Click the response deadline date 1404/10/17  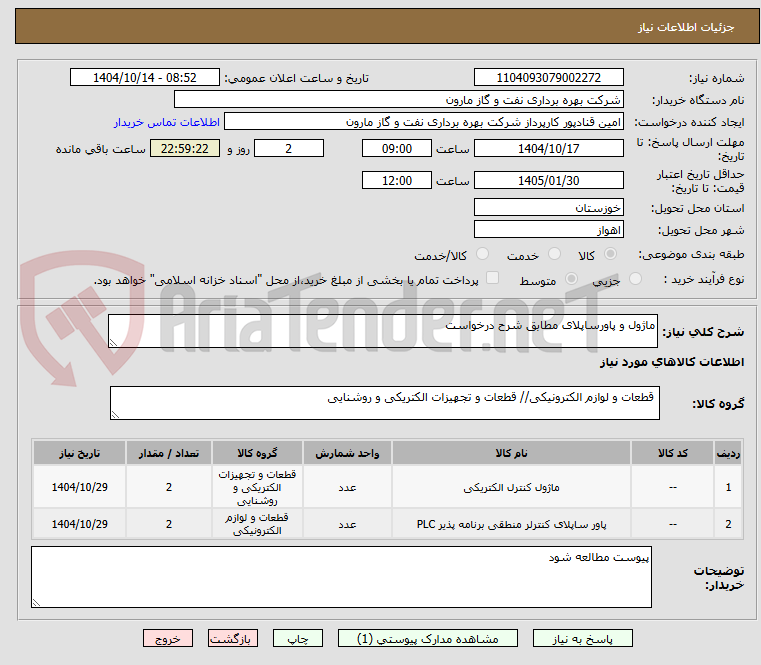click(548, 149)
